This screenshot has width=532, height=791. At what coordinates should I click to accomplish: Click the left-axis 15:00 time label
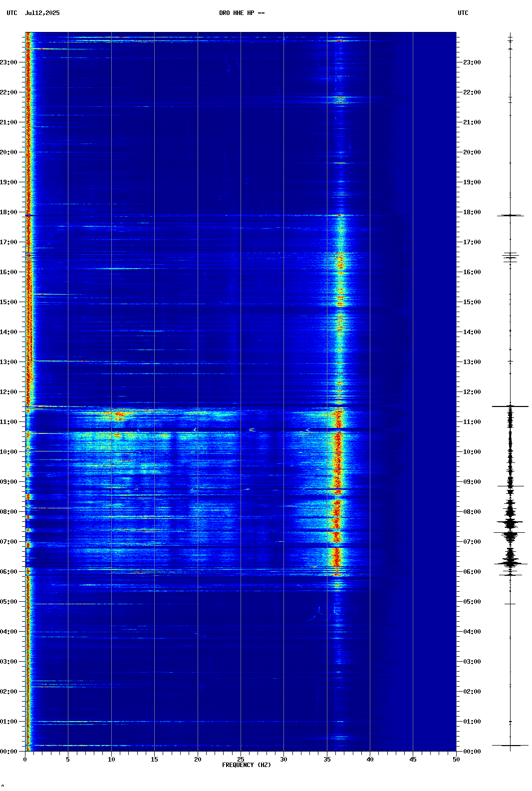pos(8,302)
